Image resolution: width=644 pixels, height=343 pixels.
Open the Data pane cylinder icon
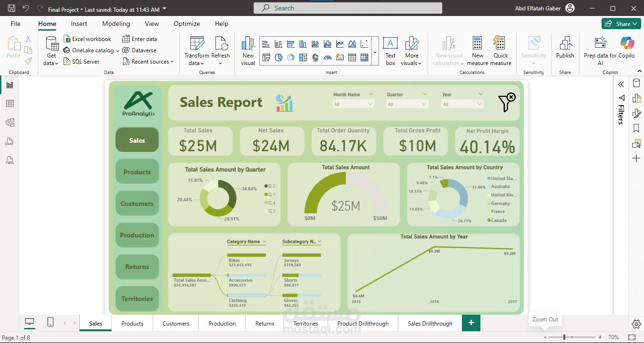coord(636,82)
